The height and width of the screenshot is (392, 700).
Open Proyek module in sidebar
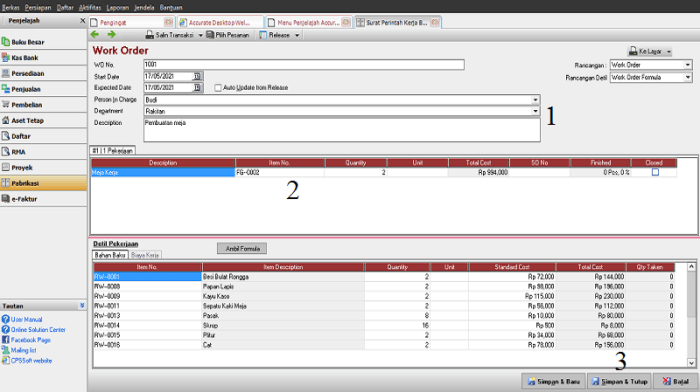pyautogui.click(x=43, y=167)
